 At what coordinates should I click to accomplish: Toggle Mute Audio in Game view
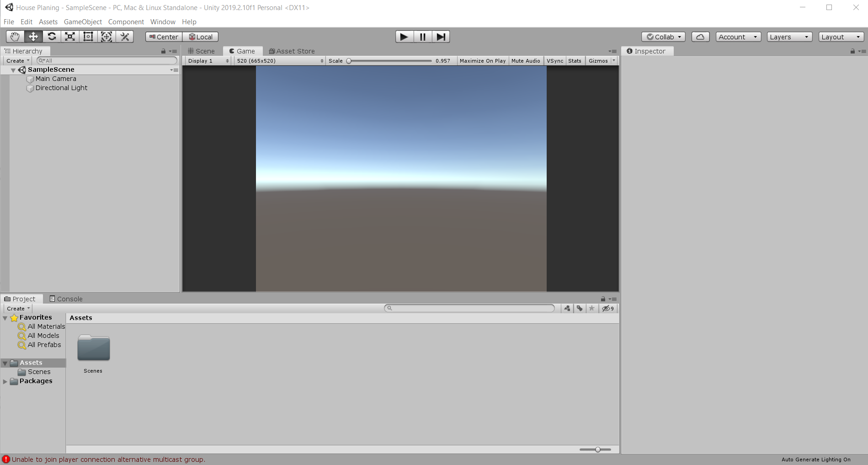[x=525, y=61]
